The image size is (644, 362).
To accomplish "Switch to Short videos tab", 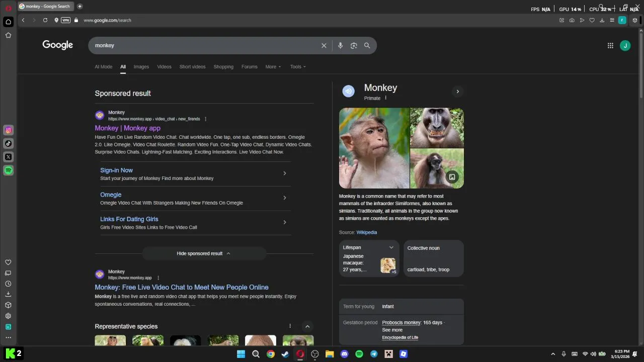I will click(x=192, y=66).
